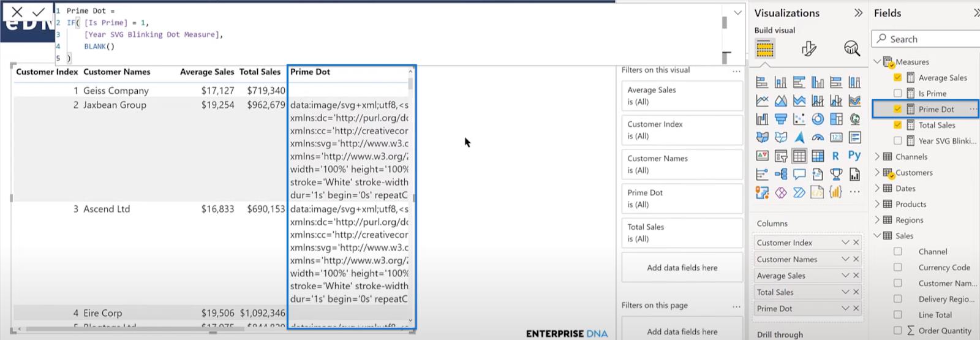Choose the Scatter chart visual
Screen dimensions: 980x340
click(x=799, y=119)
